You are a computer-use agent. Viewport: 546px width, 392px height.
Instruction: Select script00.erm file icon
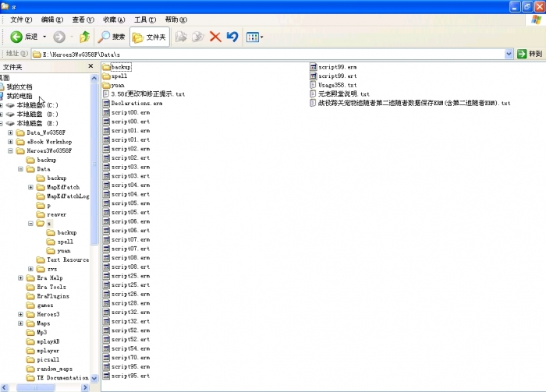[106, 112]
